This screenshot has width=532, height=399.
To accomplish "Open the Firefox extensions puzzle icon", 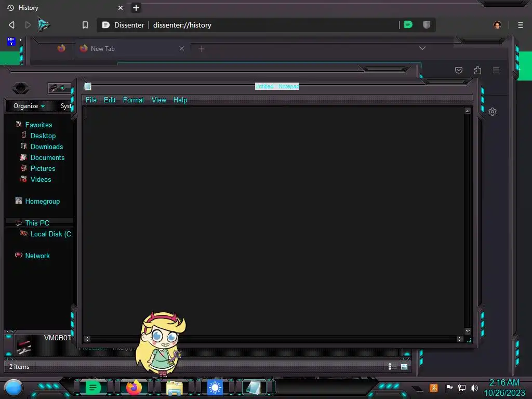I will [x=477, y=70].
